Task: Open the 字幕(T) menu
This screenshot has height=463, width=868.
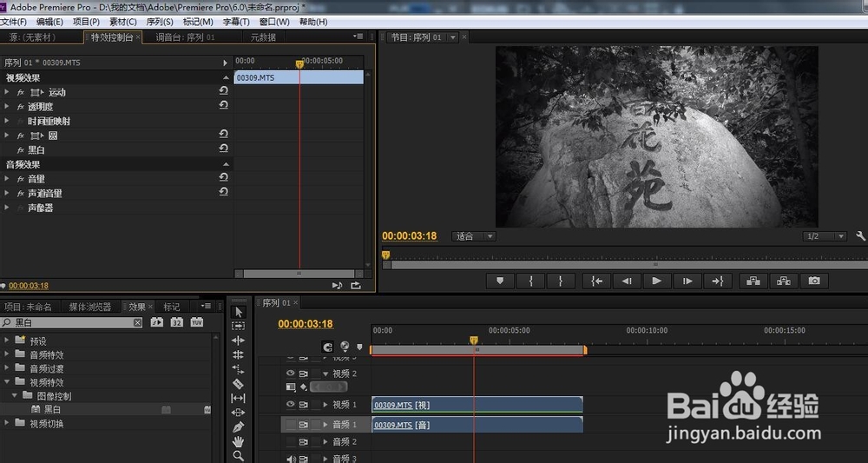Action: pos(236,23)
